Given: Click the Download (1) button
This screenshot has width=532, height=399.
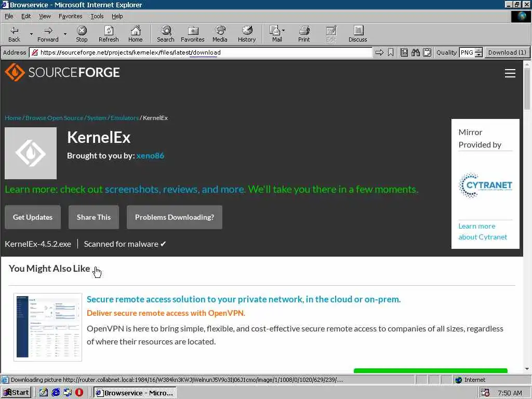Looking at the screenshot, I should click(x=507, y=52).
